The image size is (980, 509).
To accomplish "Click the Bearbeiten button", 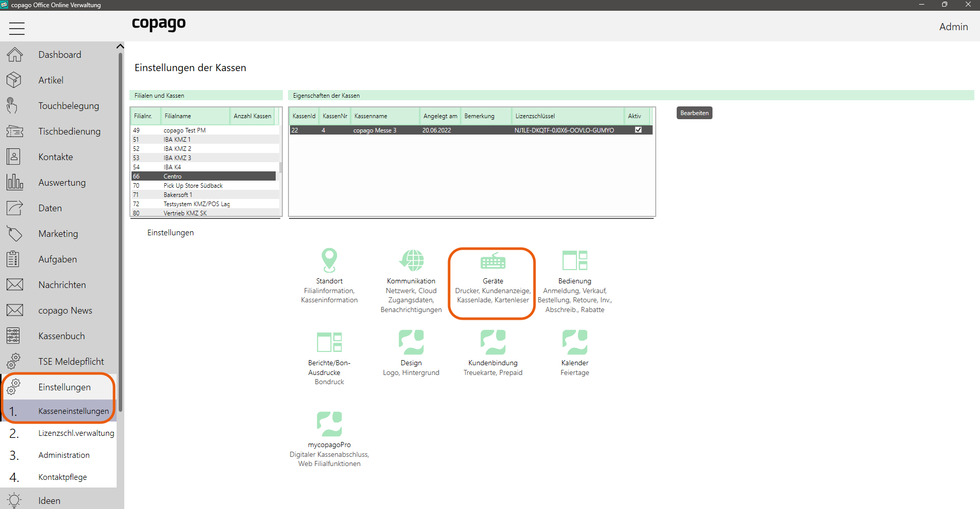I will 695,113.
